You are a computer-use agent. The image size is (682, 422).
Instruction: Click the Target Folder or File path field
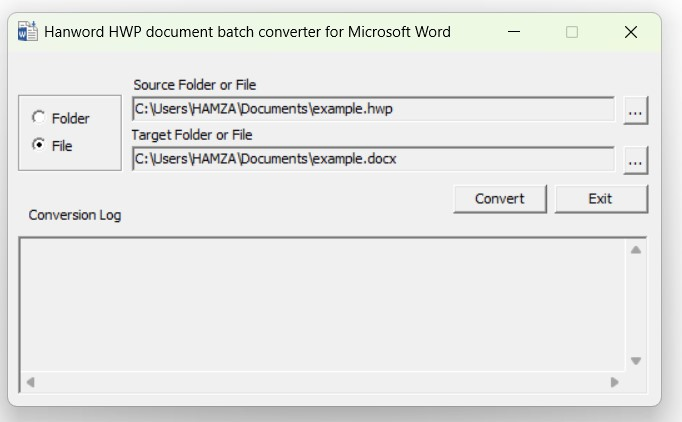(373, 159)
